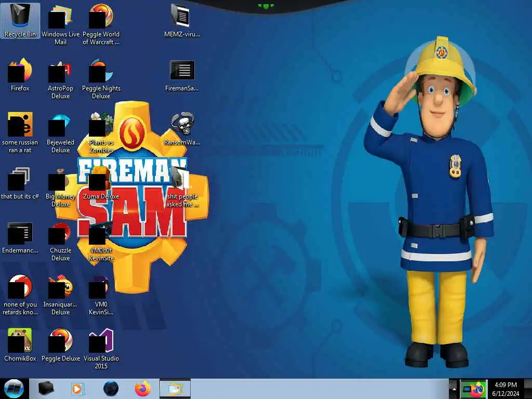Select the VM0b0t KevinSite desktop icon

tap(101, 241)
